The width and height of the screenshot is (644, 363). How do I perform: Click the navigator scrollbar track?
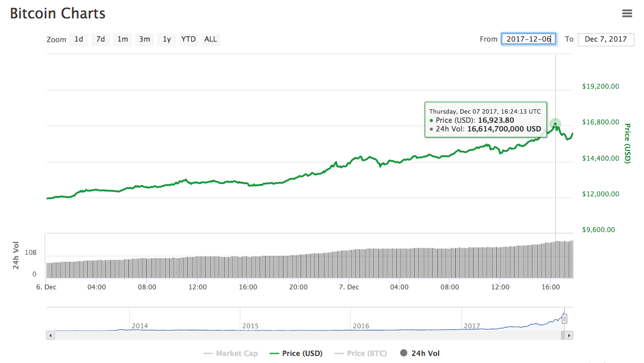tap(307, 335)
